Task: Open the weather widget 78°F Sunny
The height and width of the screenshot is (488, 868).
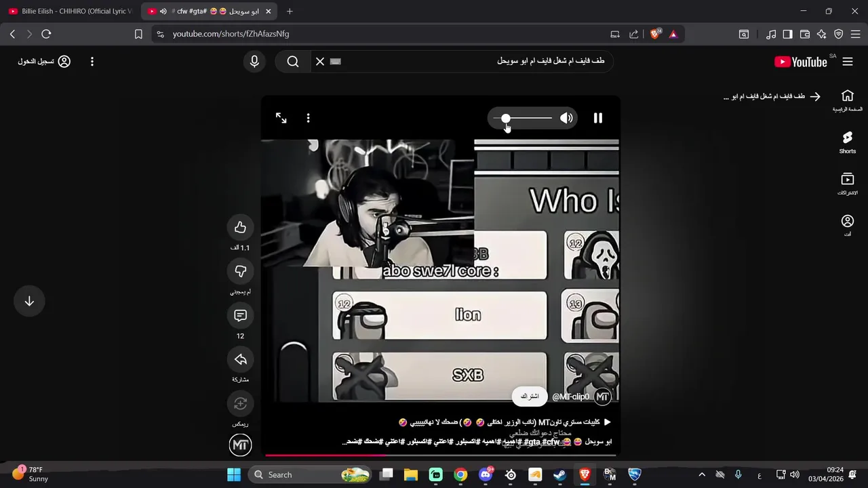Action: pyautogui.click(x=31, y=474)
